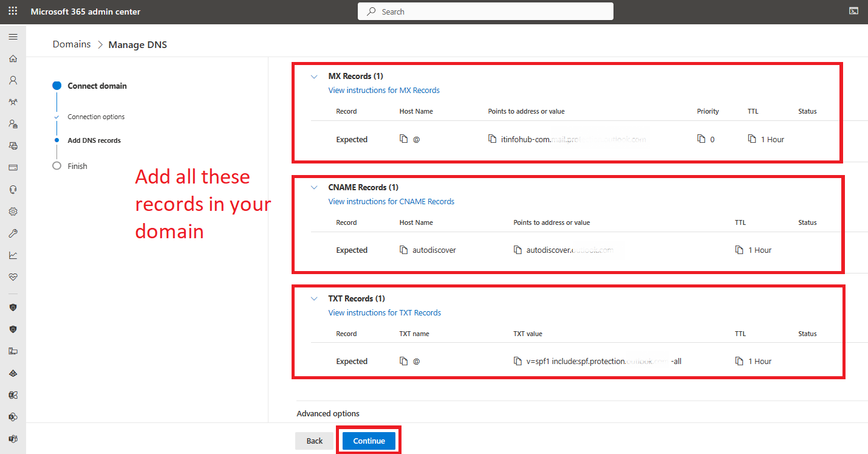The width and height of the screenshot is (868, 454).
Task: Open the Setup wrench icon
Action: click(13, 233)
